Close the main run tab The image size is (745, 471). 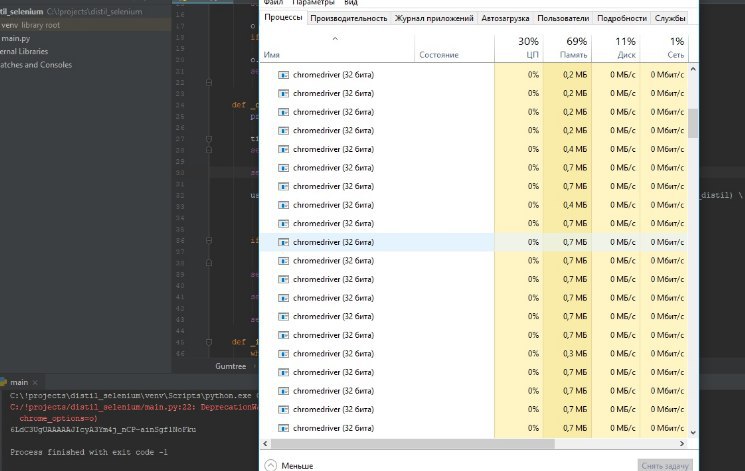pos(35,383)
